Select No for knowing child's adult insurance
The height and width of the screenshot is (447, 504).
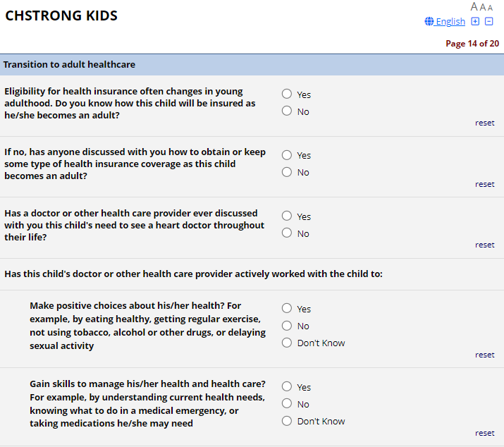(287, 111)
